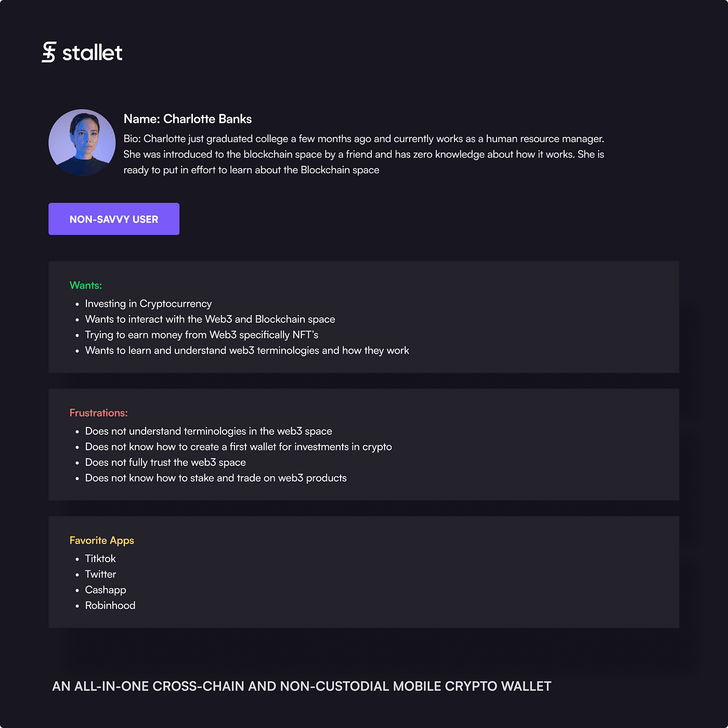Viewport: 728px width, 728px height.
Task: Click the NON-SAVVY USER button
Action: click(x=114, y=219)
